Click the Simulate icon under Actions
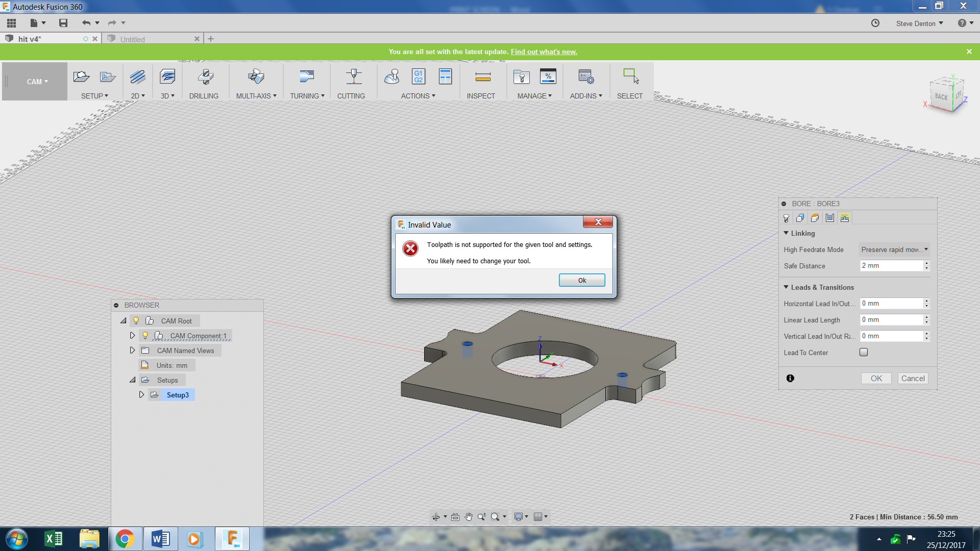980x551 pixels. (391, 77)
